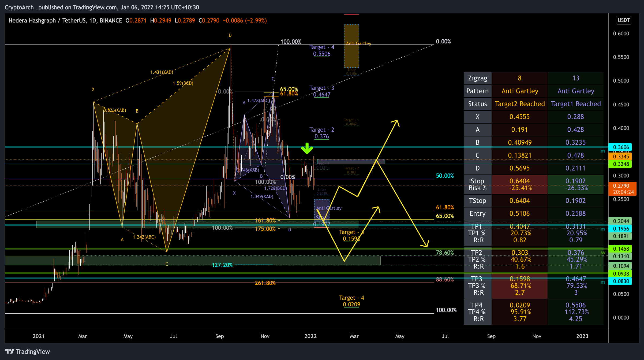Click the Status row header cell

[x=477, y=104]
